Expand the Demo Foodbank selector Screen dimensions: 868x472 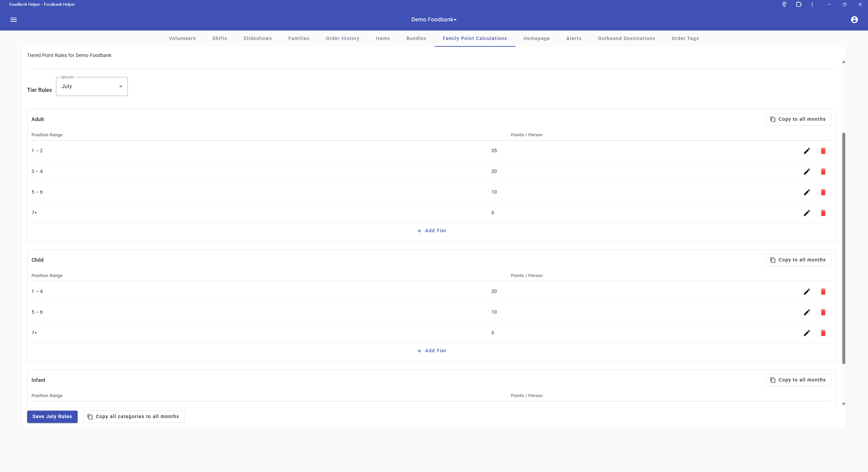434,20
